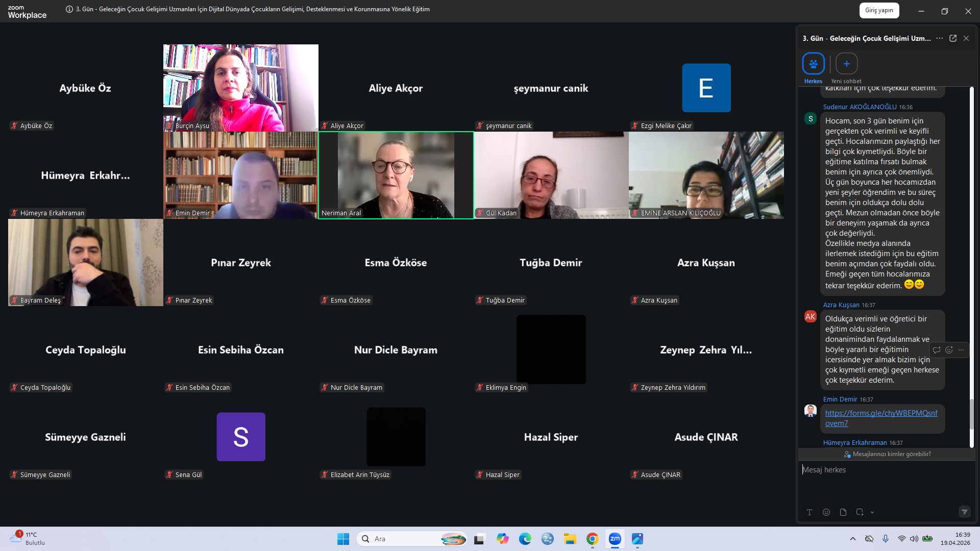Click the şeymanur canik name label
980x551 pixels.
504,126
